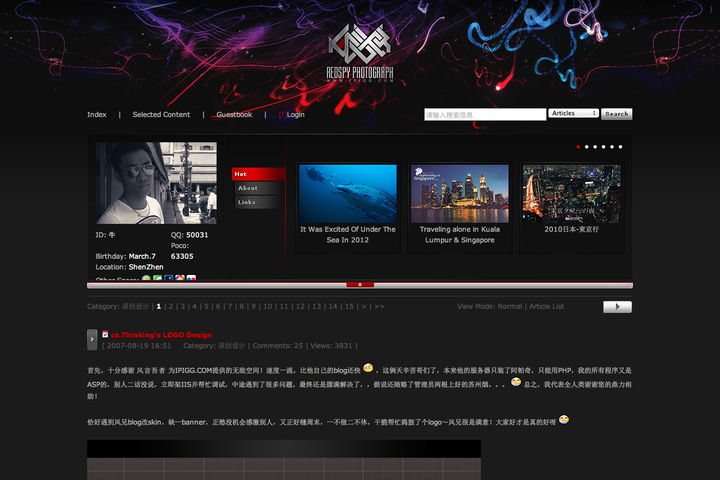Open the 原创设计 category link under the post title
720x480 pixels.
(x=231, y=345)
